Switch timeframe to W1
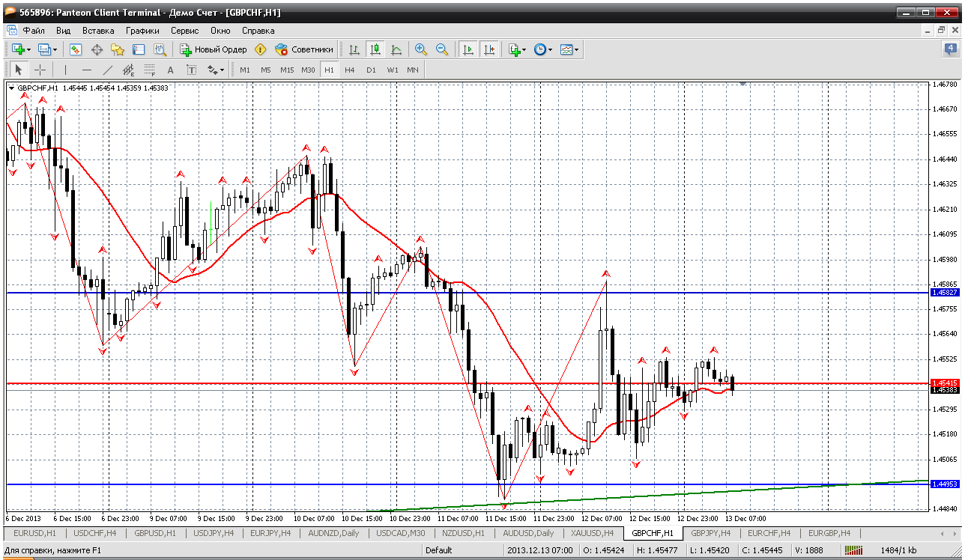This screenshot has width=965, height=560. click(x=392, y=70)
